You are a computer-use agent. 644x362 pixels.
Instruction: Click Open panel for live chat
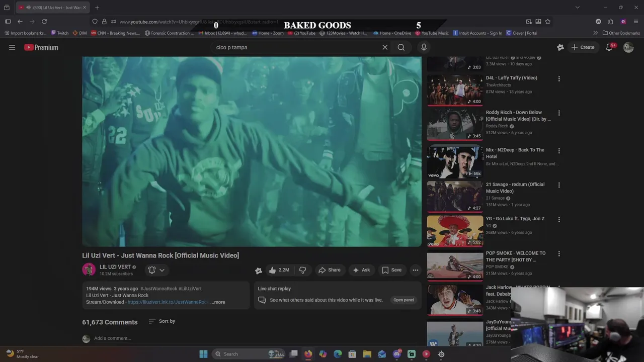pyautogui.click(x=404, y=300)
